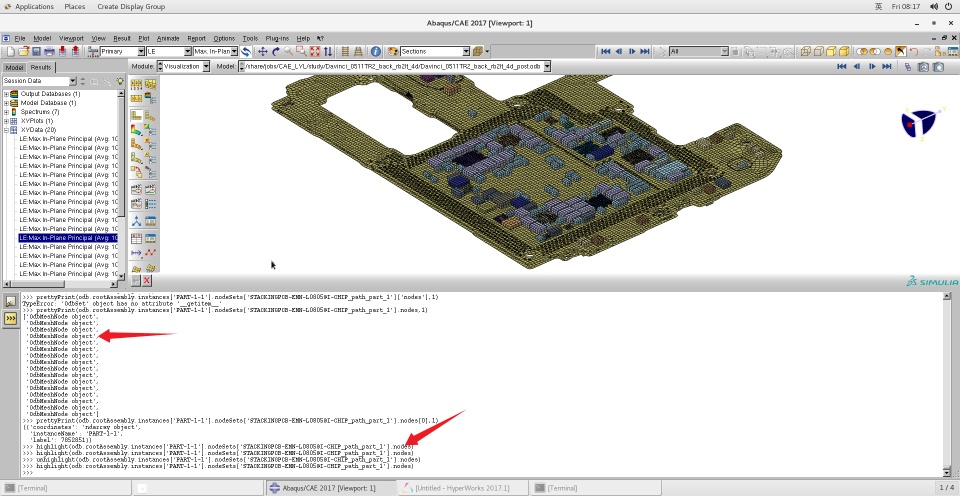Expand XYPlots tree node
960x496 pixels.
pyautogui.click(x=6, y=121)
